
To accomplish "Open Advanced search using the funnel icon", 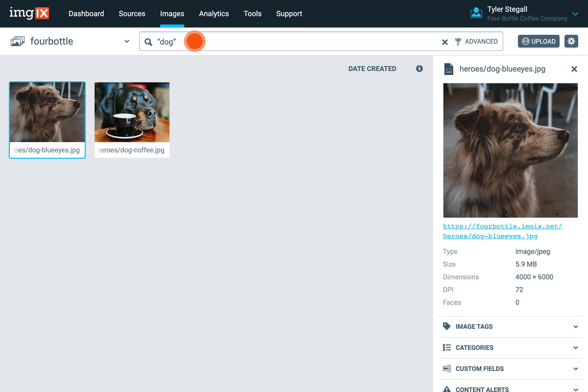I will click(x=458, y=41).
